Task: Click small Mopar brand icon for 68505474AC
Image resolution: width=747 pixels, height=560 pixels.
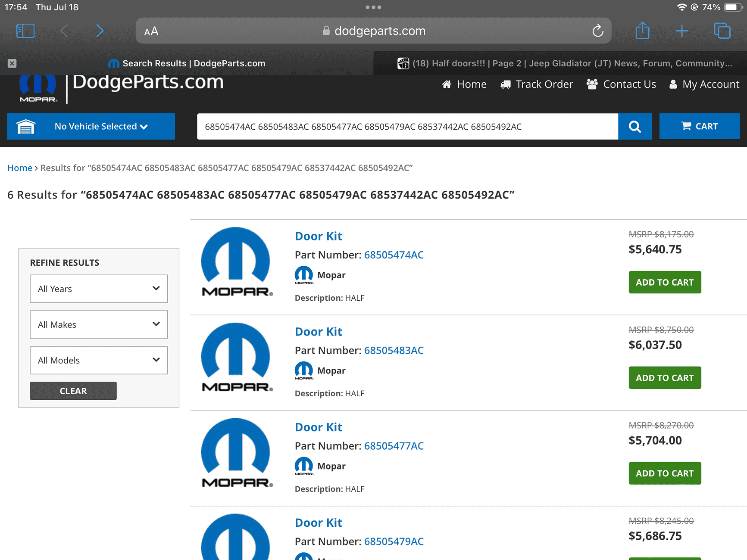Action: point(304,275)
